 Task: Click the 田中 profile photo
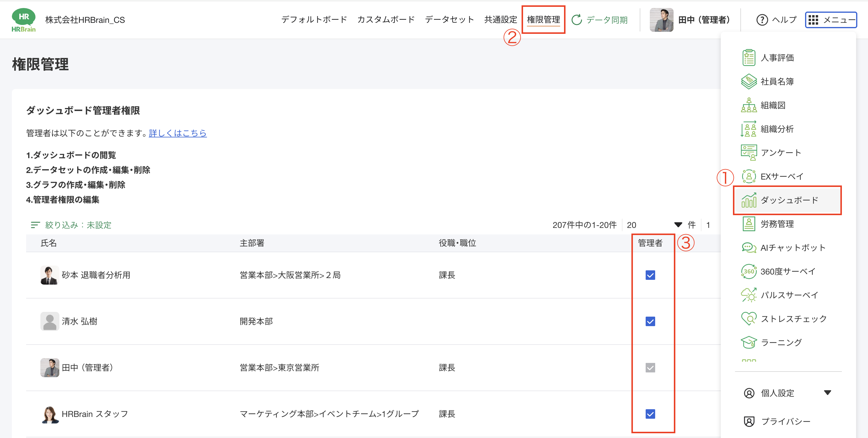click(661, 20)
